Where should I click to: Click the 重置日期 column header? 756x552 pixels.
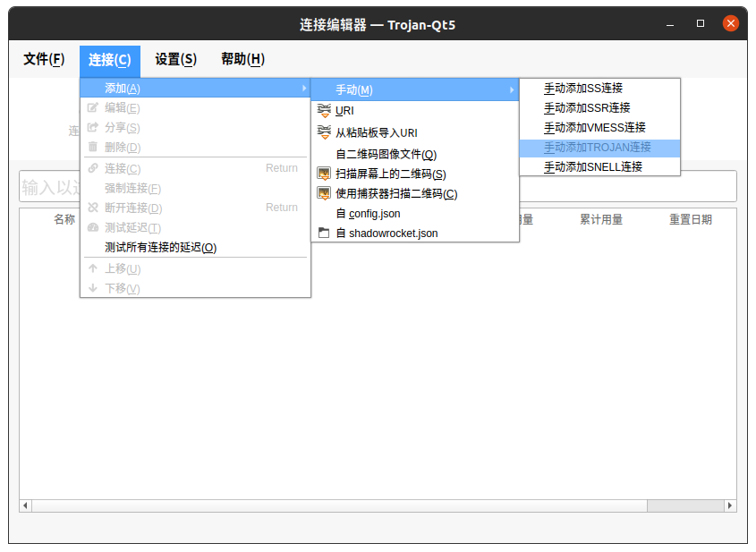point(691,219)
